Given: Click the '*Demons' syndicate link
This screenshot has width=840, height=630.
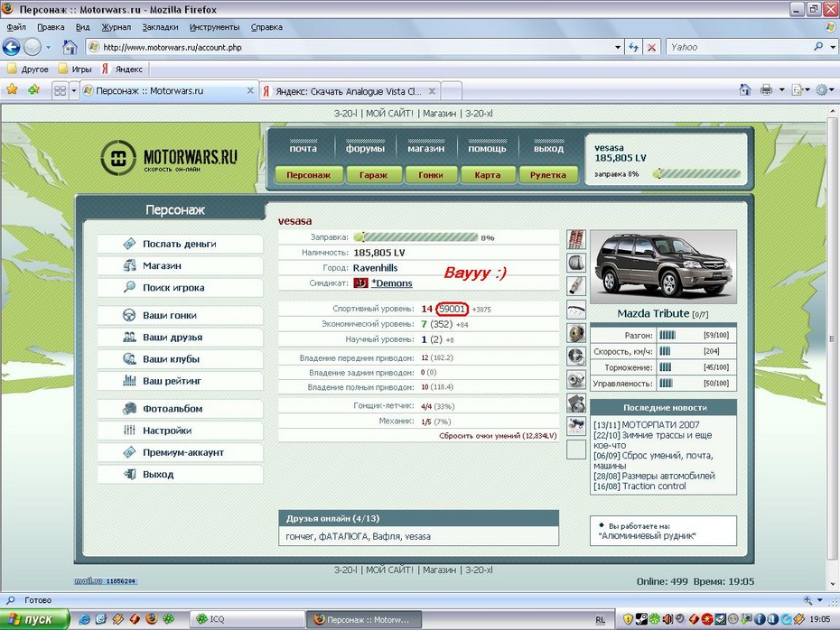Looking at the screenshot, I should pos(392,283).
